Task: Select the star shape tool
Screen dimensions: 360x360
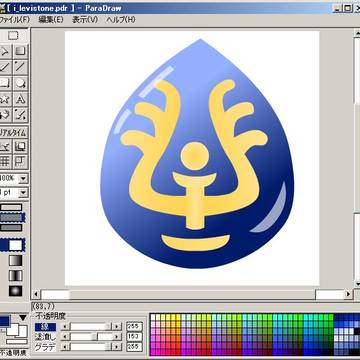Action: 5,99
